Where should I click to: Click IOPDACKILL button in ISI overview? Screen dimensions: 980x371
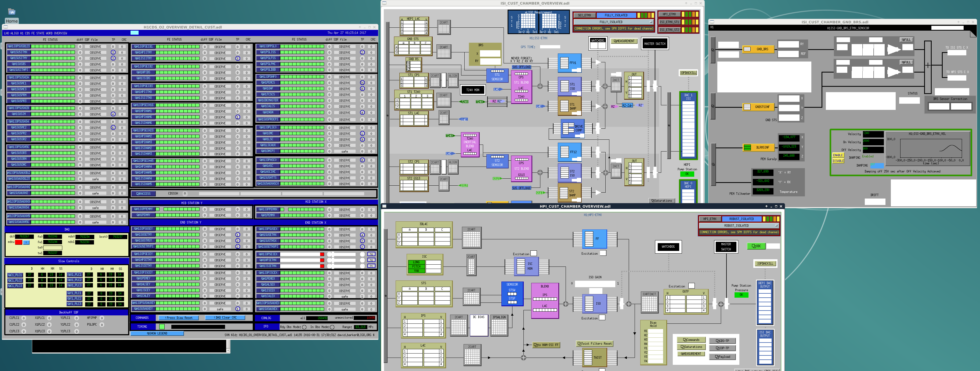click(x=688, y=73)
